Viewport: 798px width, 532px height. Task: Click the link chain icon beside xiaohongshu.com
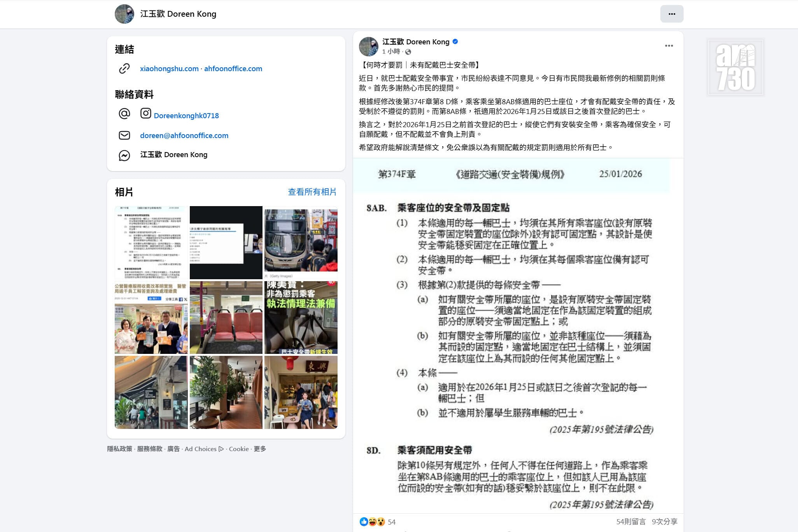tap(124, 68)
